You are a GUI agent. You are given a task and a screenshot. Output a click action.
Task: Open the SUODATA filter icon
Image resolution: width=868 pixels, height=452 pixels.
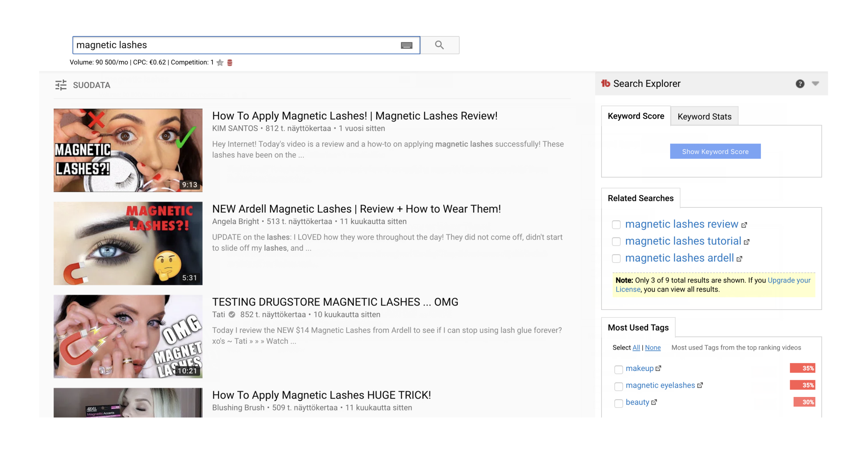[x=61, y=85]
